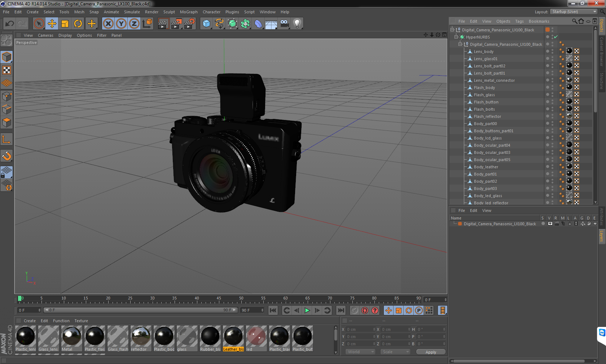Image resolution: width=606 pixels, height=364 pixels.
Task: Add a camera object icon
Action: [x=284, y=24]
